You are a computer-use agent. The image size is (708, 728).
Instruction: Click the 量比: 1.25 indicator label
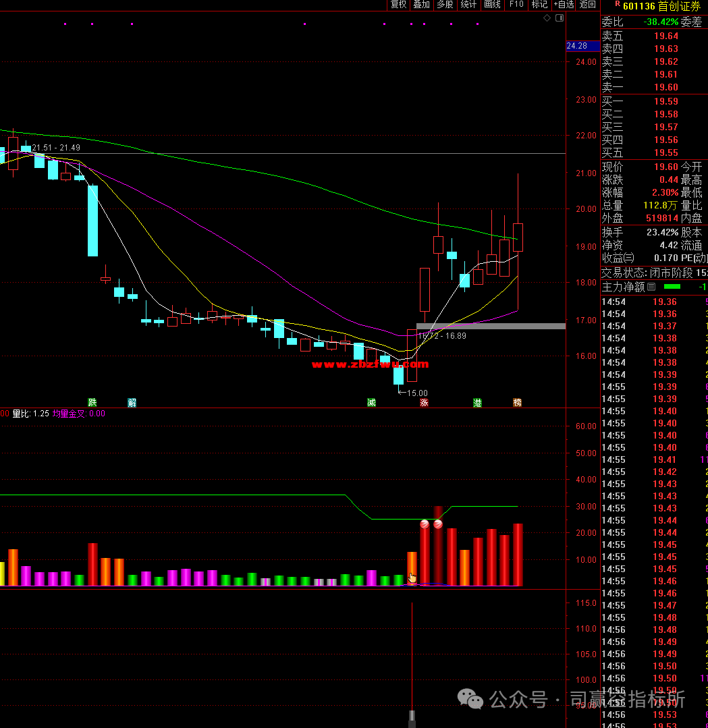30,414
